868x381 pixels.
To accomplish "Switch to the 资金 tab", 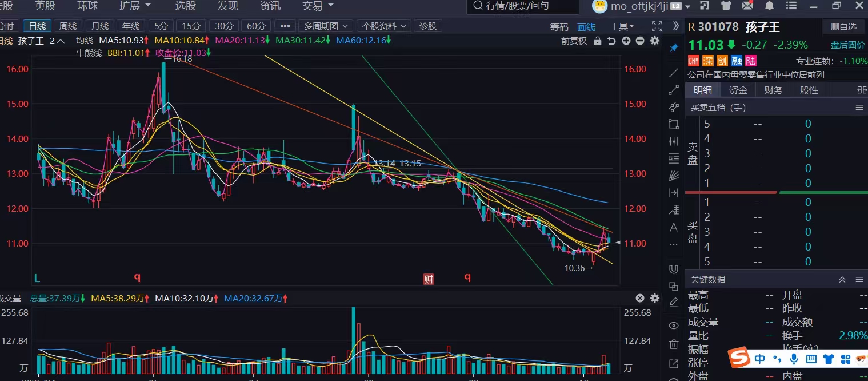I will pos(738,90).
